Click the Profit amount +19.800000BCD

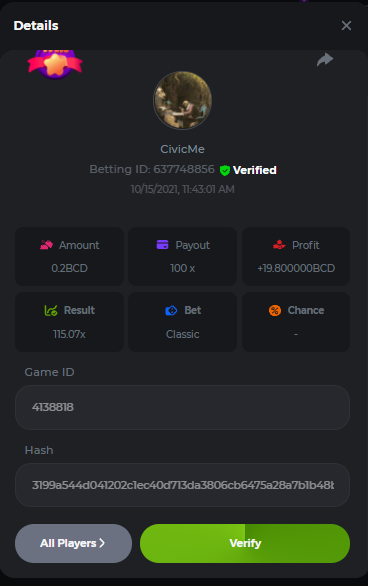tap(296, 268)
